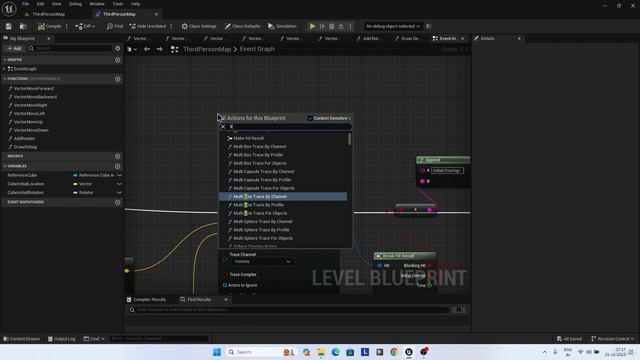
Task: Open Class Defaults in the toolbar
Action: pyautogui.click(x=242, y=26)
